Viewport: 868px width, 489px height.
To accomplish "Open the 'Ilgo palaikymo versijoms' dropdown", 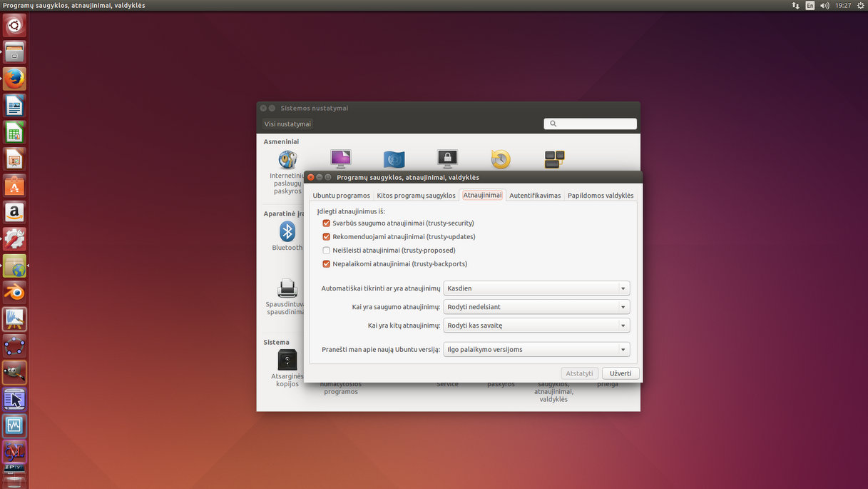I will (536, 350).
